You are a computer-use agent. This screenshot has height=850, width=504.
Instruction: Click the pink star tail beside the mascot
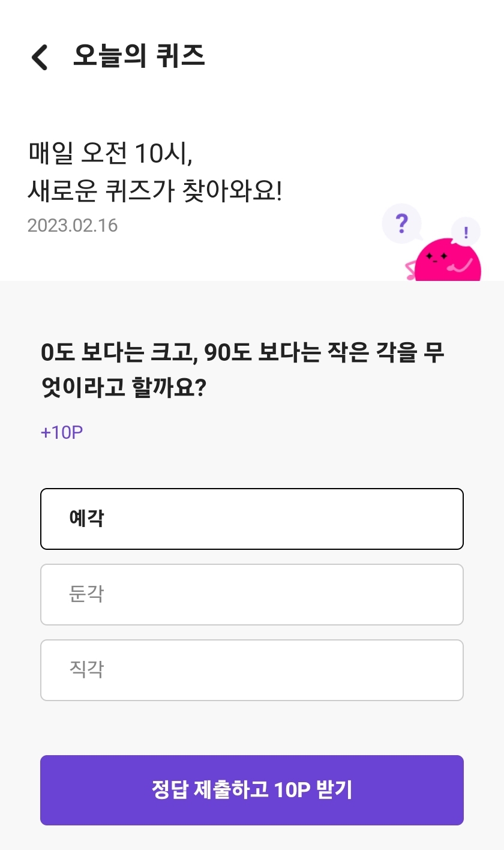[412, 271]
